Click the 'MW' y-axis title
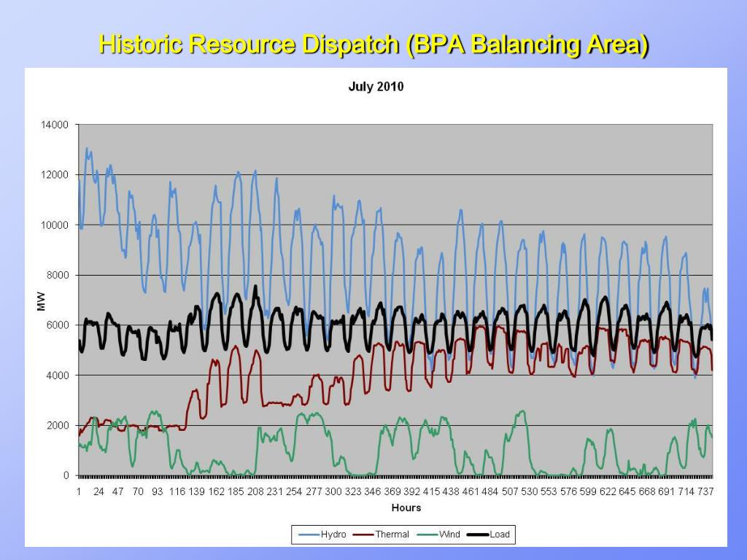 (41, 301)
